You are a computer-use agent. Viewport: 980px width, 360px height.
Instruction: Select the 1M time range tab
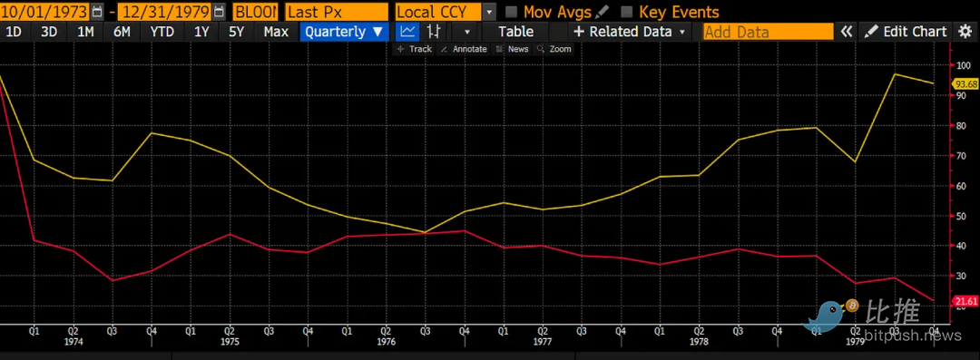[x=85, y=31]
